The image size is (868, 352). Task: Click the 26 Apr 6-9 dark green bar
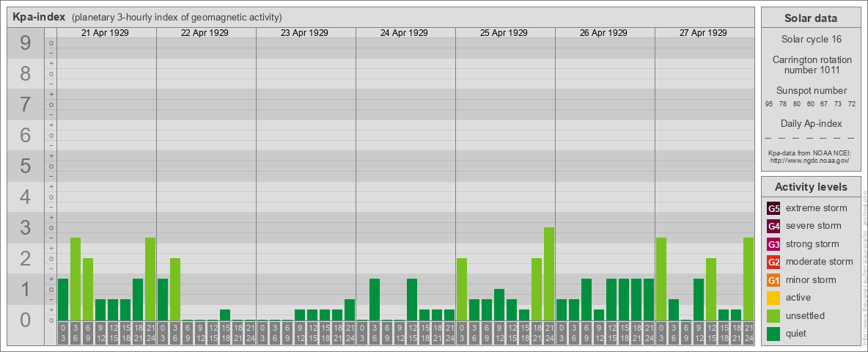coord(586,299)
